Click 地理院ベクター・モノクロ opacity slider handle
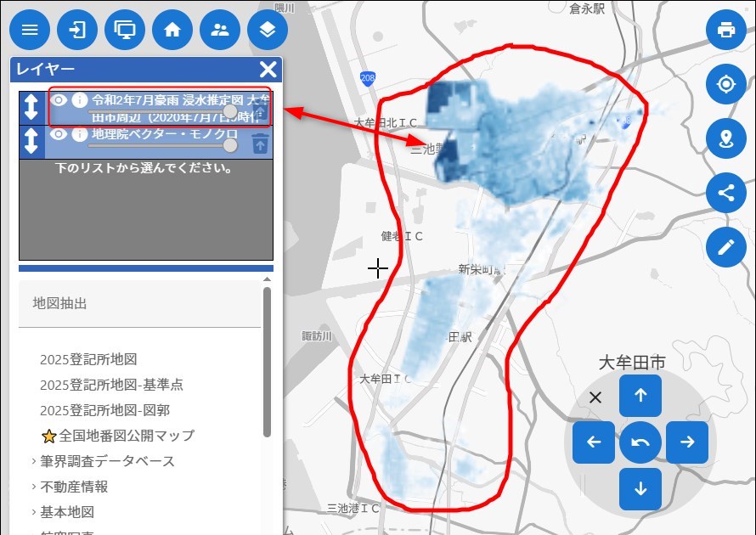The width and height of the screenshot is (756, 535). tap(229, 146)
